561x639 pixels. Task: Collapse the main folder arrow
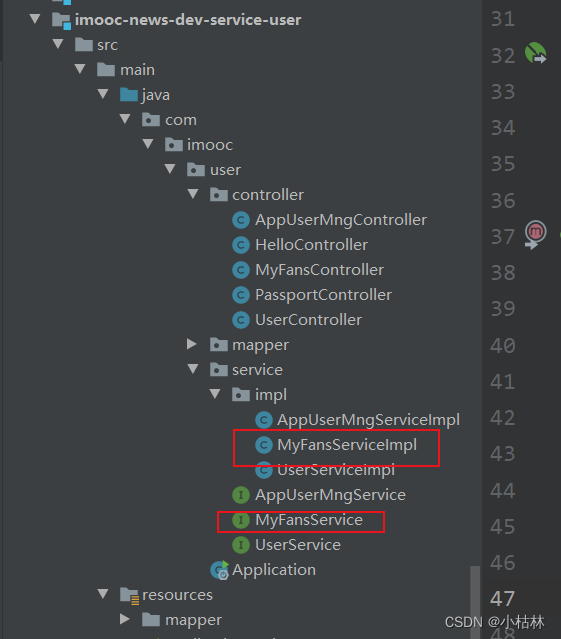click(80, 69)
